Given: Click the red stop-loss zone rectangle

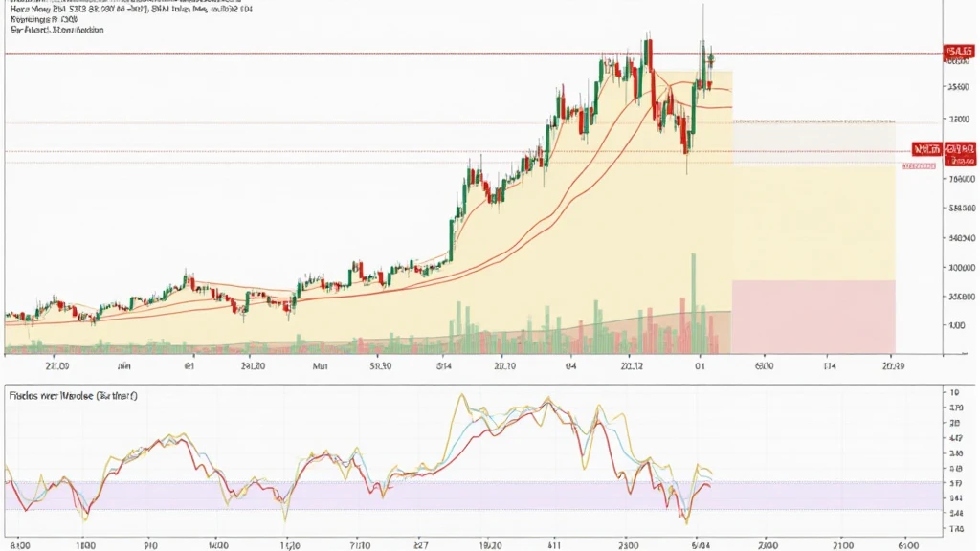Looking at the screenshot, I should [x=813, y=316].
